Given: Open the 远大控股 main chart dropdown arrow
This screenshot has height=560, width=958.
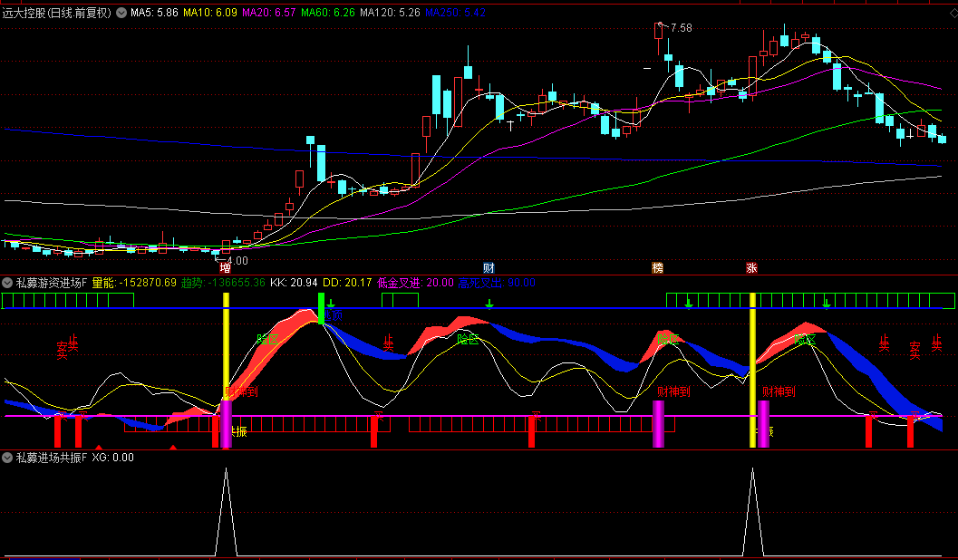Looking at the screenshot, I should 121,14.
